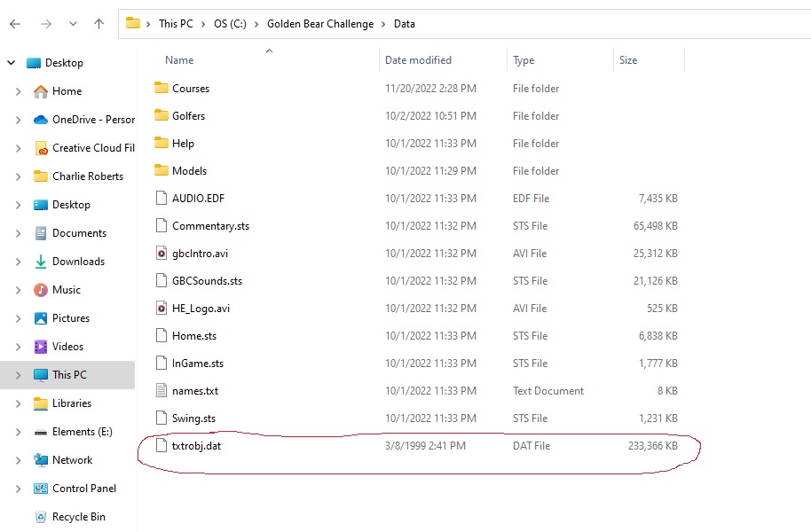Click the address bar folder icon
The image size is (811, 532).
tap(133, 23)
